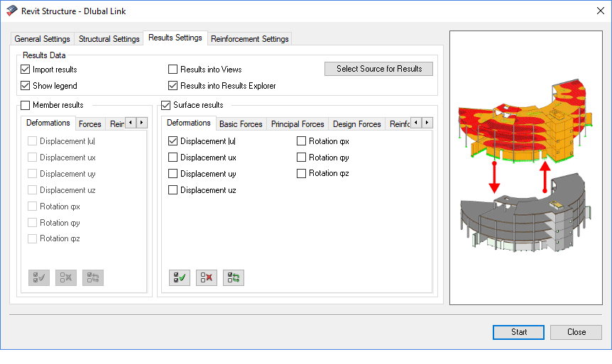Click the Revit Structure title bar app icon
612x364 pixels.
(x=11, y=11)
